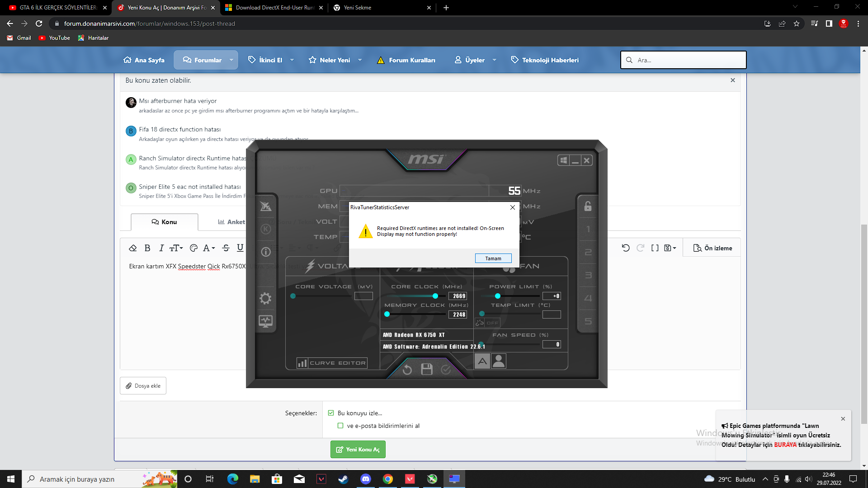Viewport: 868px width, 488px height.
Task: Open Forum Kuralları nav item
Action: coord(406,60)
